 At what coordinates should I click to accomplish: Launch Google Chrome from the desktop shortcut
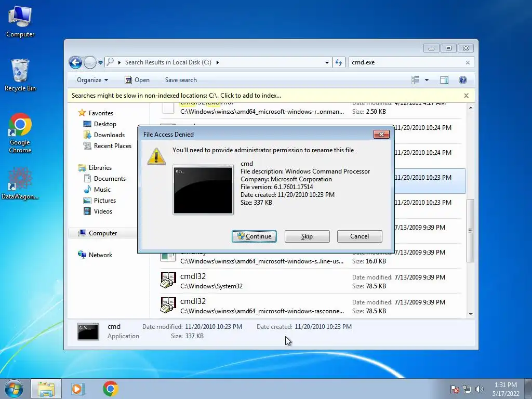click(x=20, y=133)
